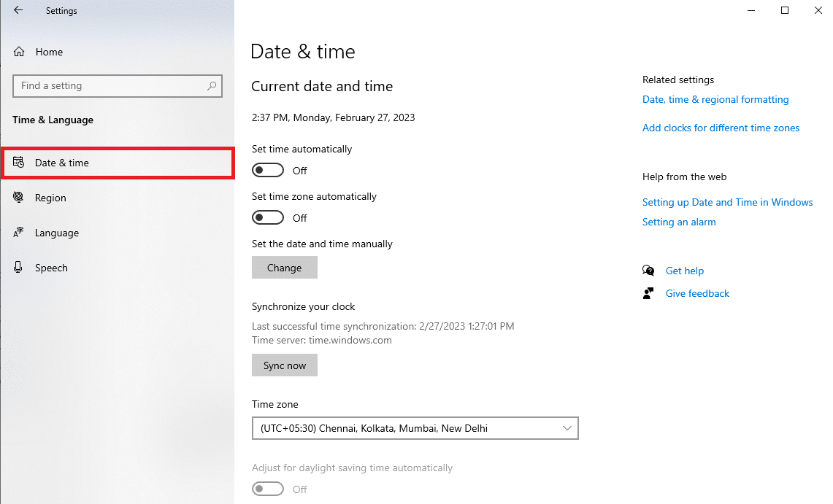This screenshot has height=504, width=833.
Task: Click the Date & time calendar icon
Action: coord(18,163)
